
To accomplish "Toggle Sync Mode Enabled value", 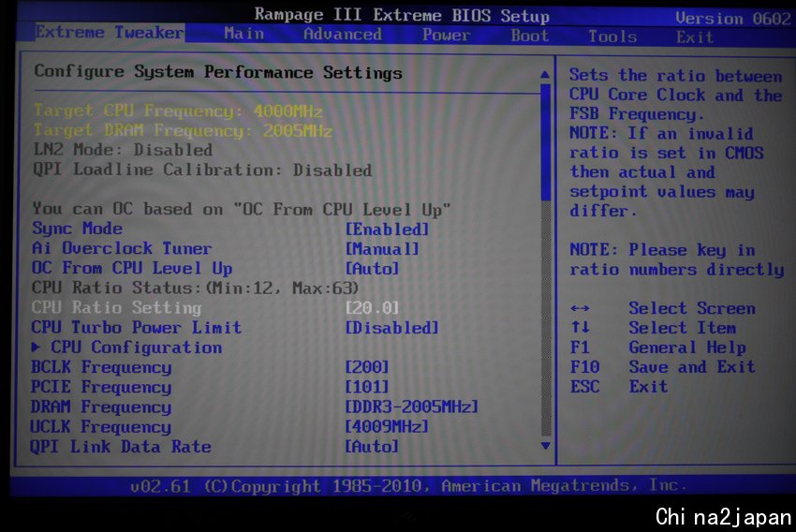I will tap(388, 229).
